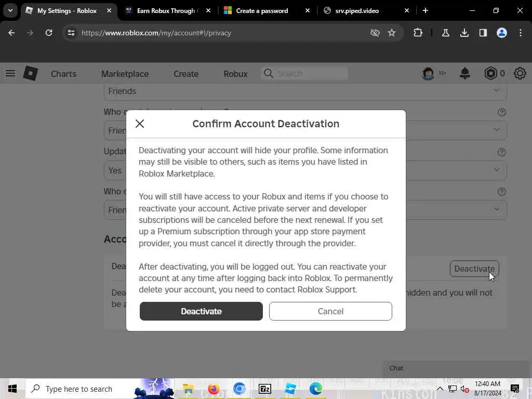Viewport: 532px width, 399px height.
Task: Bookmark this page with star
Action: (x=392, y=33)
